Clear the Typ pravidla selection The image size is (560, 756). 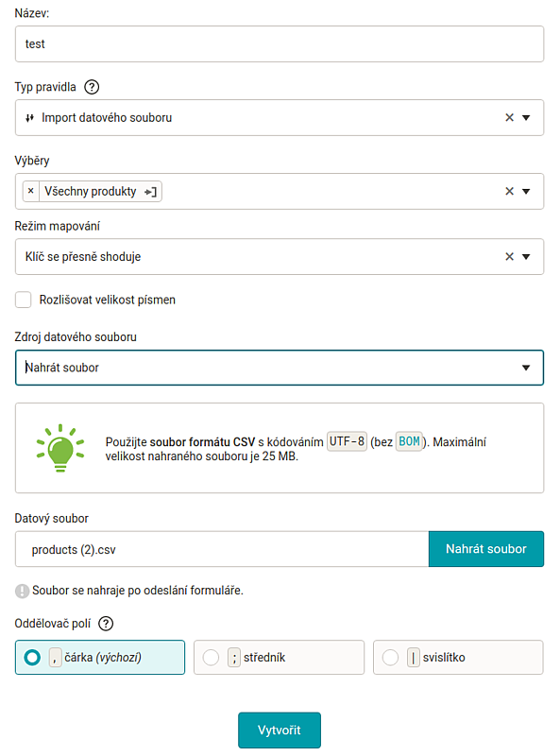pos(509,117)
